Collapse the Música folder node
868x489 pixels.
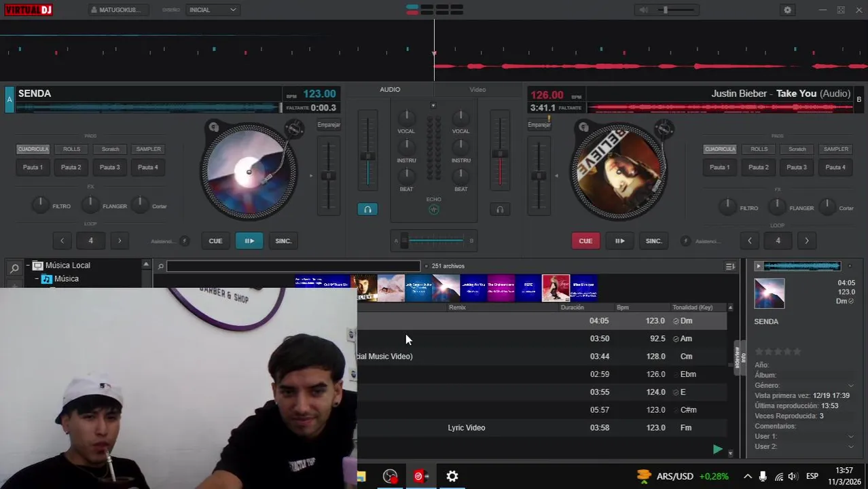click(x=37, y=279)
